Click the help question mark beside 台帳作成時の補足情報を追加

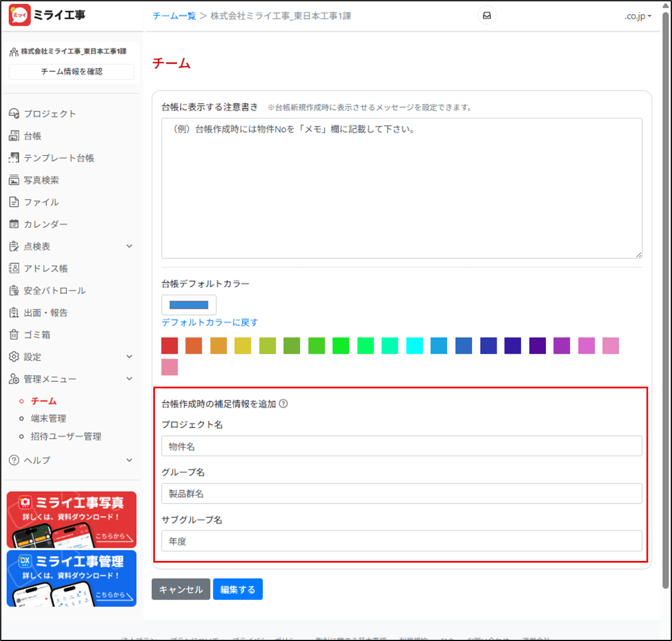[283, 404]
